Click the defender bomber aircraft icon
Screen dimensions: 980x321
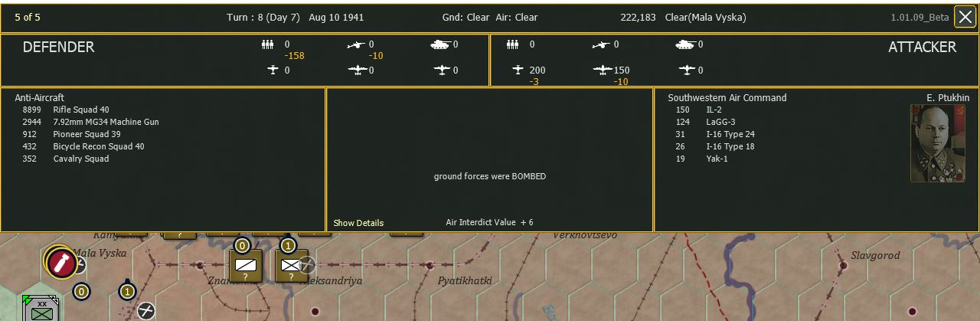(358, 70)
